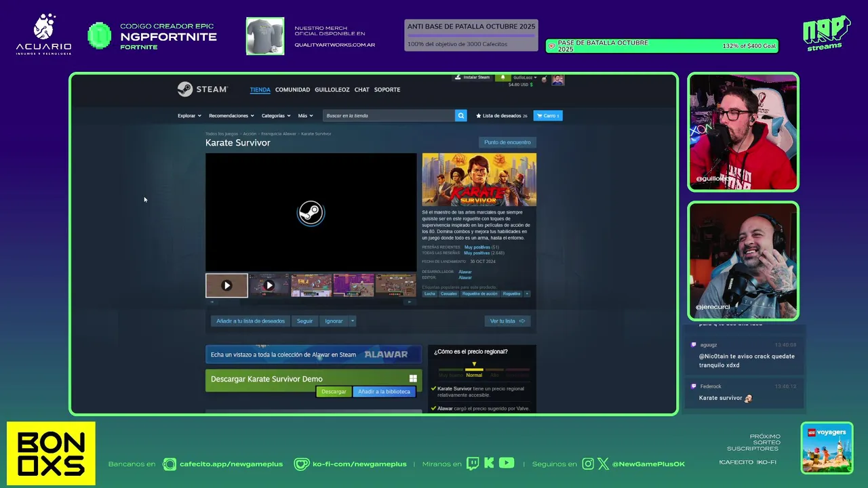Image resolution: width=868 pixels, height=488 pixels.
Task: Play the second trailer thumbnail
Action: (269, 285)
